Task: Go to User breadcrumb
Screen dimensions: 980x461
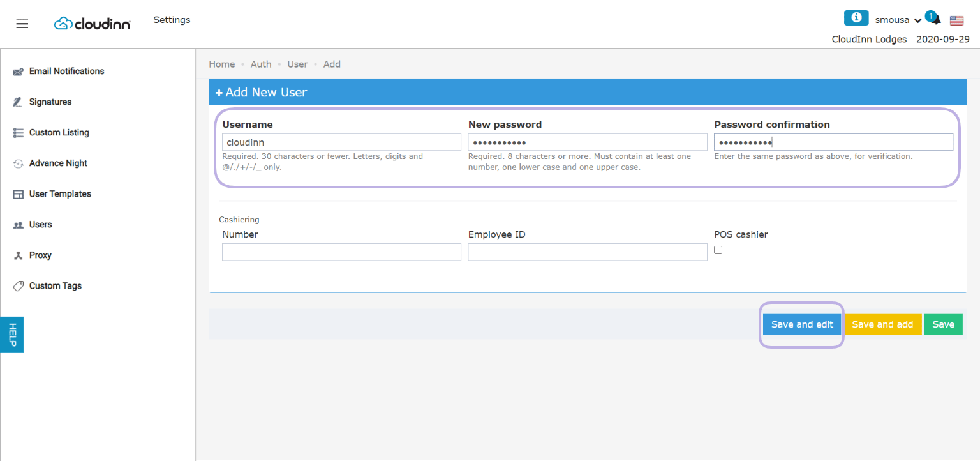Action: tap(297, 64)
